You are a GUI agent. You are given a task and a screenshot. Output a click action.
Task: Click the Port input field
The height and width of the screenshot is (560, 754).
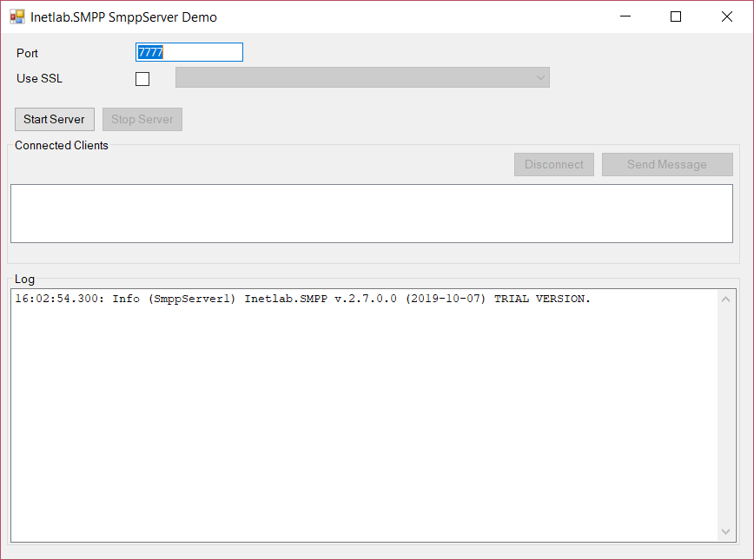click(x=189, y=52)
